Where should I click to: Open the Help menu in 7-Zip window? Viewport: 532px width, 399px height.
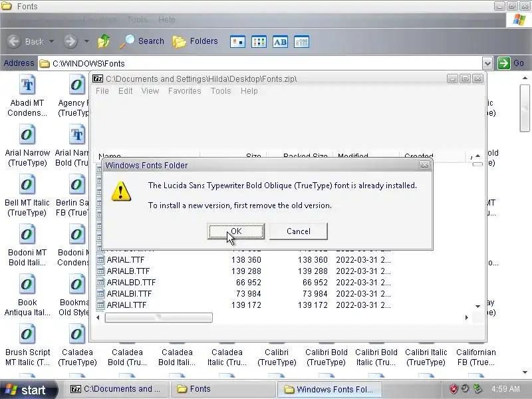(x=249, y=91)
